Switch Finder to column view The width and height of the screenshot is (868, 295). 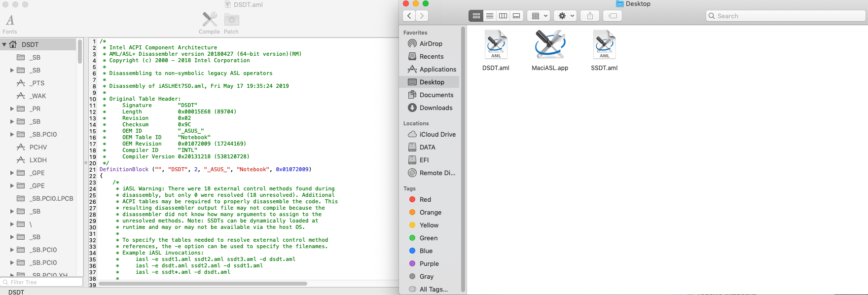pyautogui.click(x=503, y=16)
